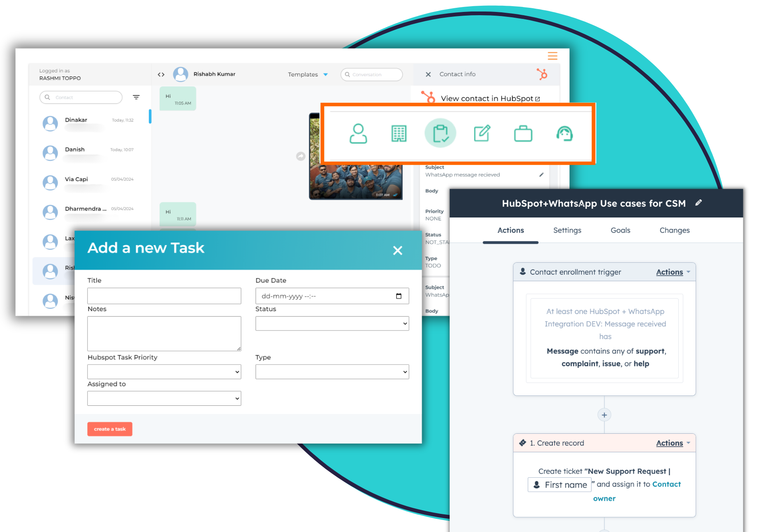The image size is (761, 532).
Task: Open the Status dropdown in task form
Action: [x=332, y=324]
